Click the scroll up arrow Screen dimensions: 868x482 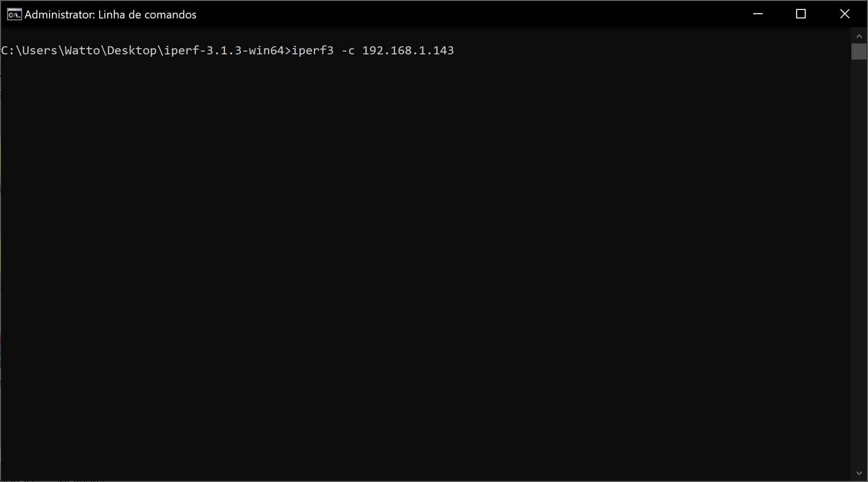[x=859, y=36]
